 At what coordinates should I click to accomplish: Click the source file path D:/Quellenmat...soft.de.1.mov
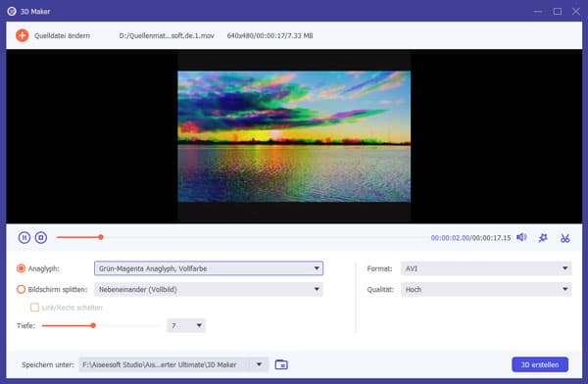(x=167, y=35)
